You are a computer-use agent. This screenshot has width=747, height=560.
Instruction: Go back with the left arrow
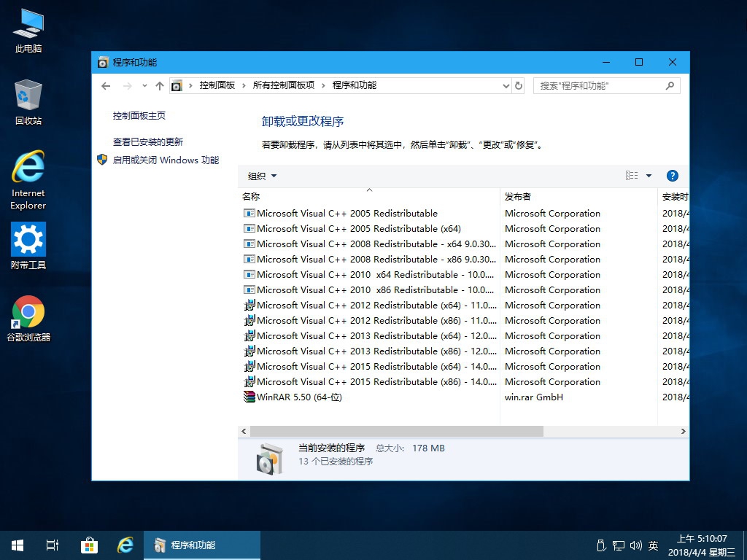(106, 86)
